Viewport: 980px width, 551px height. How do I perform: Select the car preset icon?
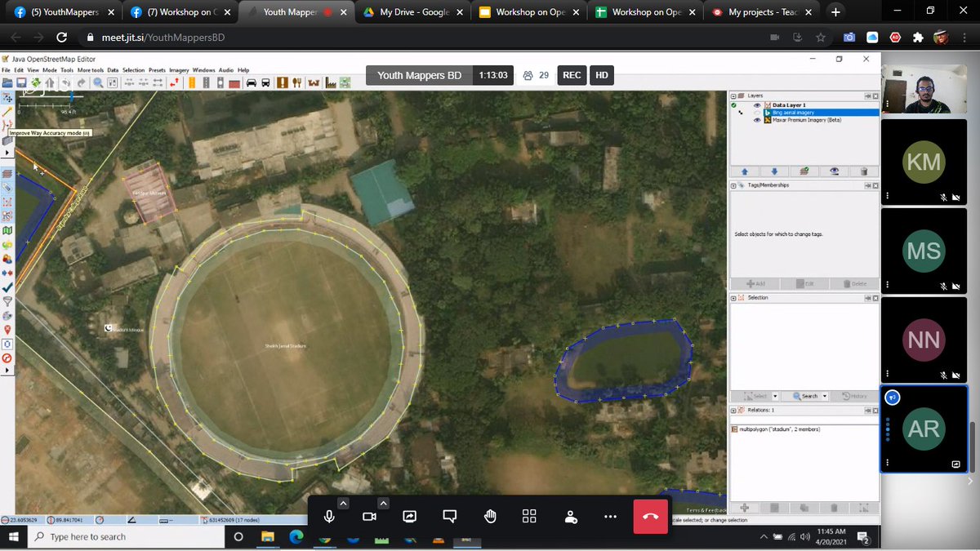251,83
